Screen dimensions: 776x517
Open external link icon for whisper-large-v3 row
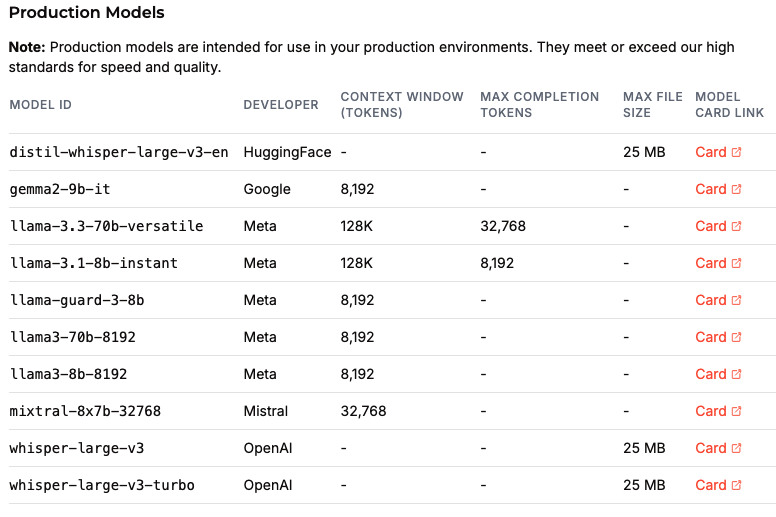tap(736, 448)
